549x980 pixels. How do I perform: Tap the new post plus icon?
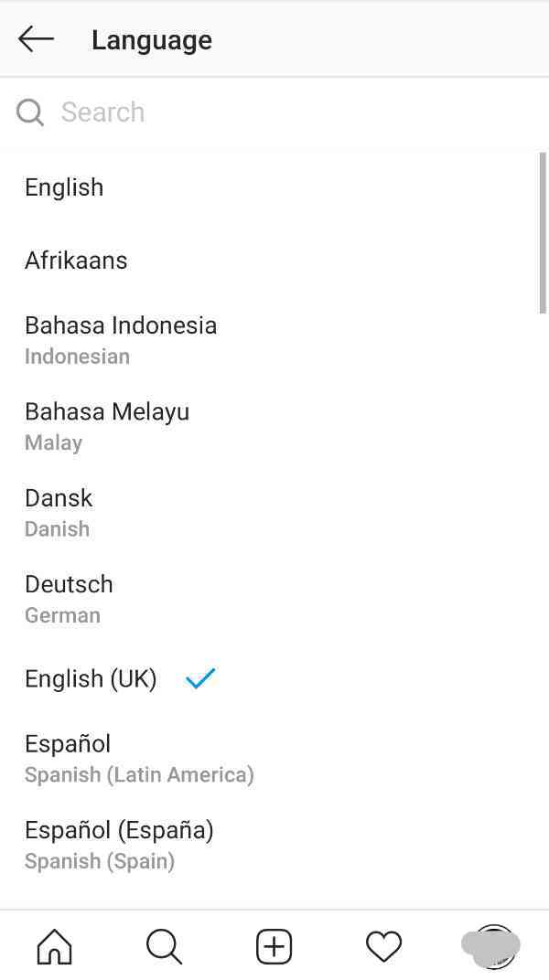(274, 946)
